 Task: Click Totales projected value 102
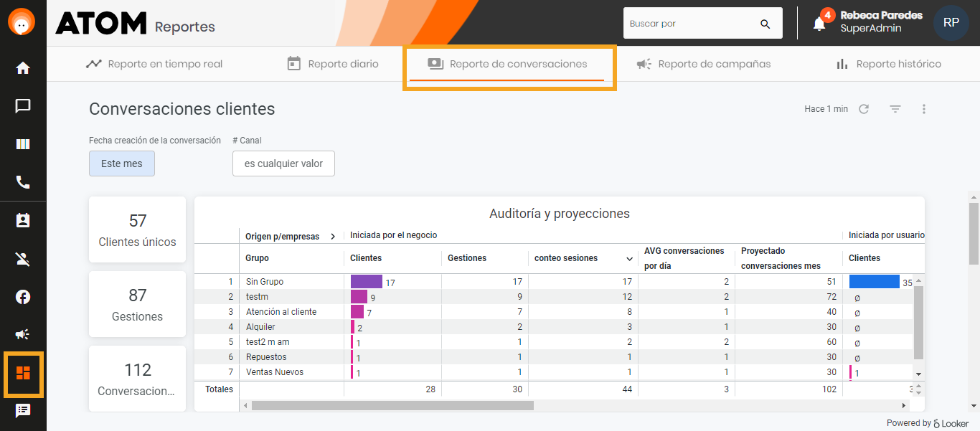(829, 389)
